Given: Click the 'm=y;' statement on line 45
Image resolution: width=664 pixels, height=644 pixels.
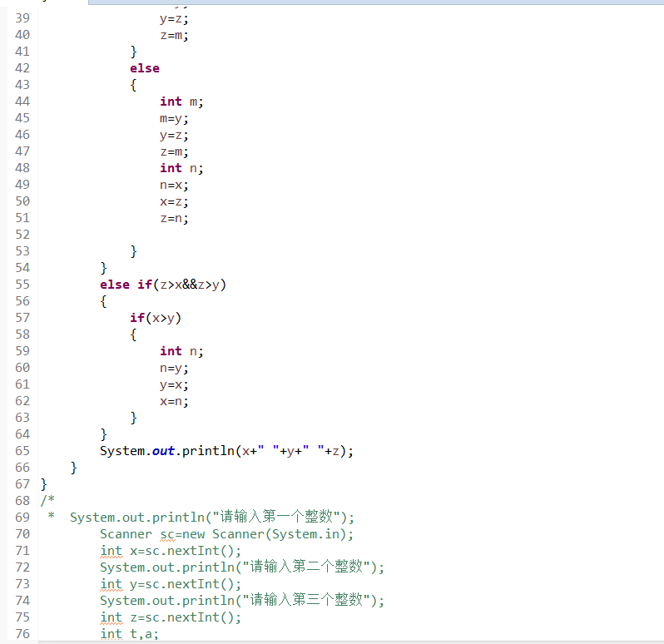Looking at the screenshot, I should [x=174, y=118].
